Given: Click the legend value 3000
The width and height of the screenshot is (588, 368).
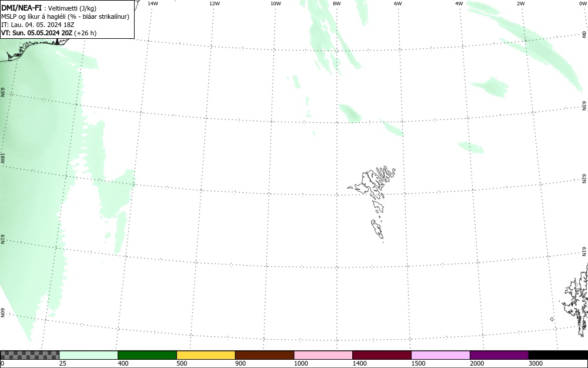Looking at the screenshot, I should (x=536, y=363).
